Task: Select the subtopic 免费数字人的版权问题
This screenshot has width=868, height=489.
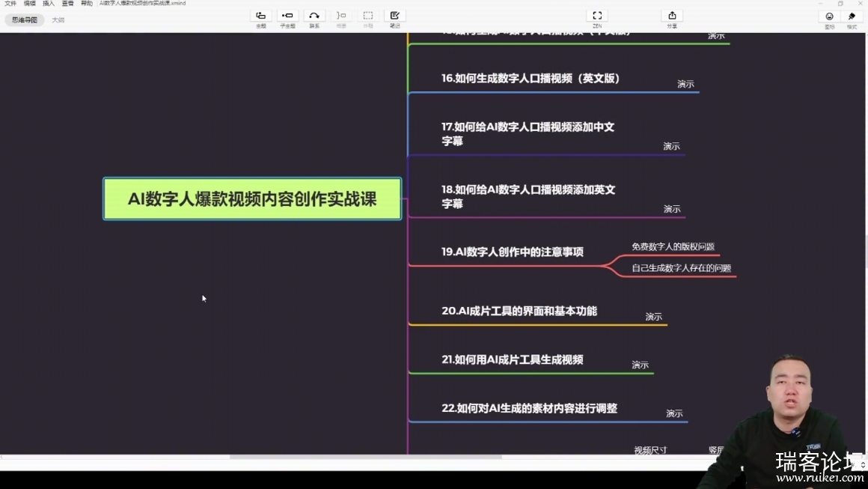Action: pyautogui.click(x=673, y=247)
